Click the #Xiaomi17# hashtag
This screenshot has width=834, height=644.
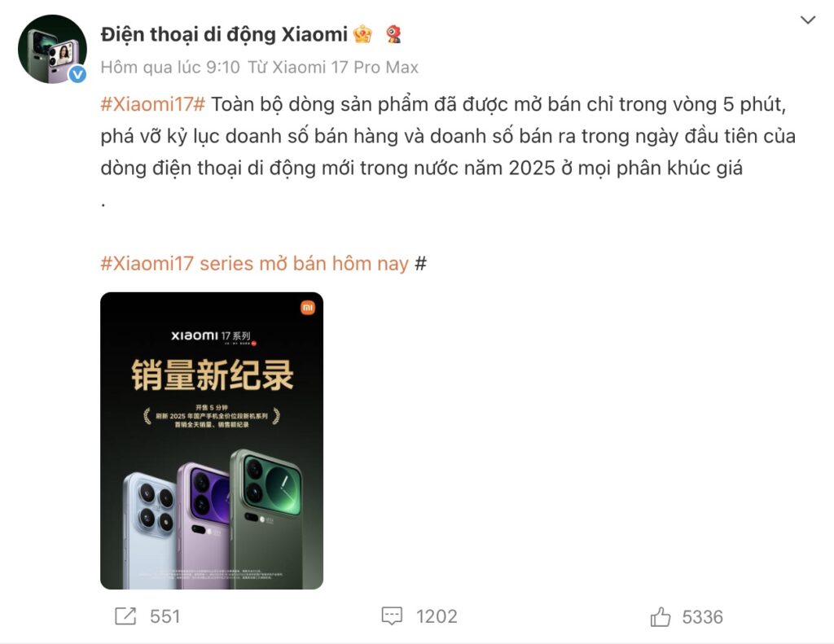[152, 104]
